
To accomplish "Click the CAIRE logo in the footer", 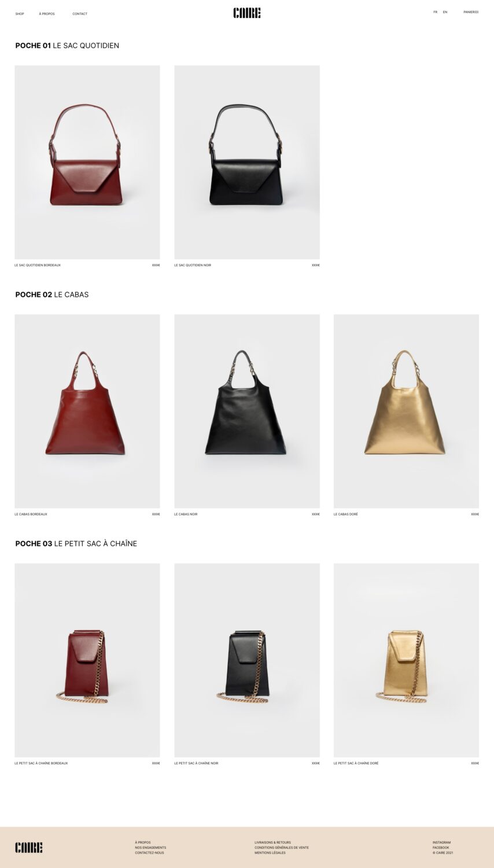I will [x=29, y=848].
